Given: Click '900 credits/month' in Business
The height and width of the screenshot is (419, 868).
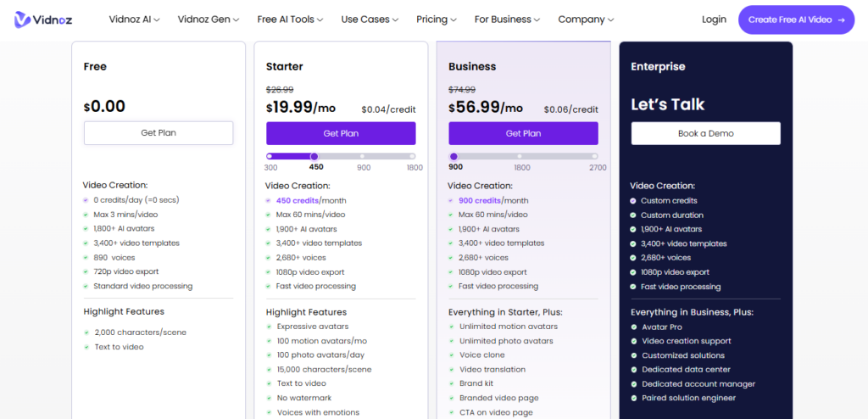Looking at the screenshot, I should tap(494, 201).
